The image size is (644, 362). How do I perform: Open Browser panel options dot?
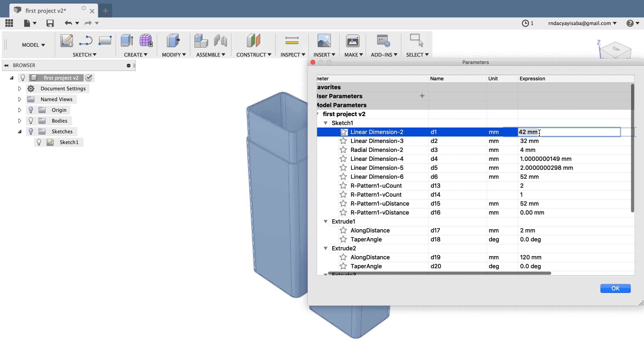coord(129,66)
